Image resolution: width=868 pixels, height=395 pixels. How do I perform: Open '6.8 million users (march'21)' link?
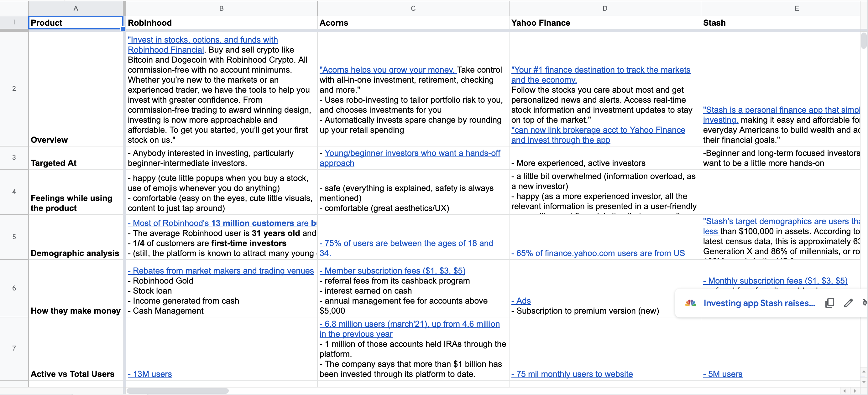[410, 329]
